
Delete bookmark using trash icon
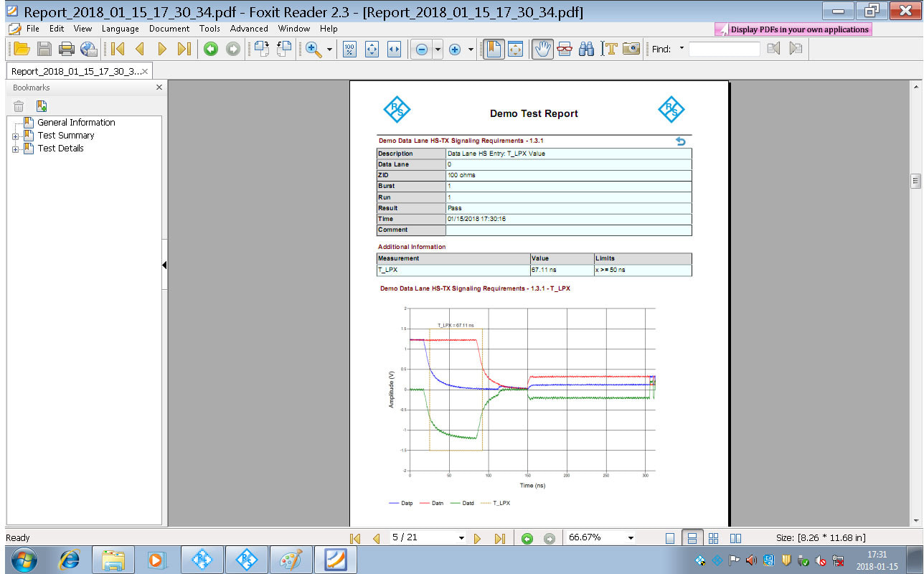point(19,105)
